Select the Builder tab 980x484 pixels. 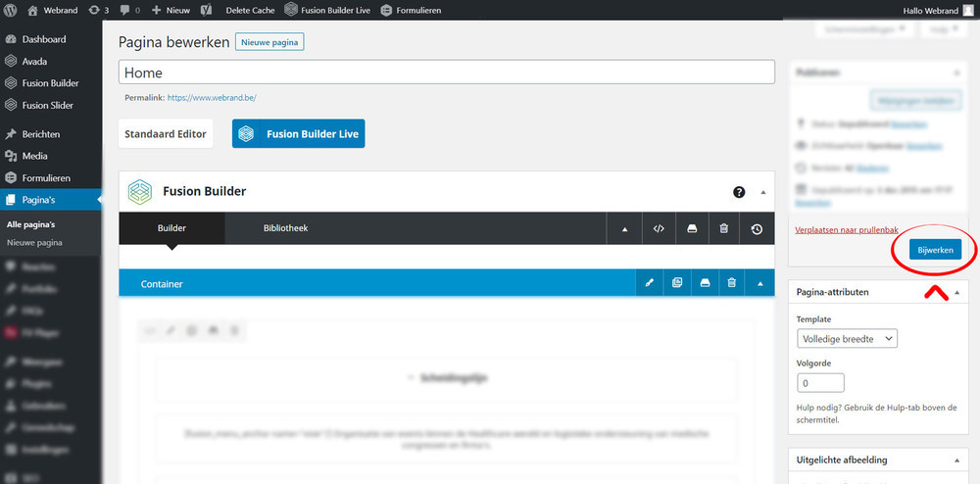(171, 228)
